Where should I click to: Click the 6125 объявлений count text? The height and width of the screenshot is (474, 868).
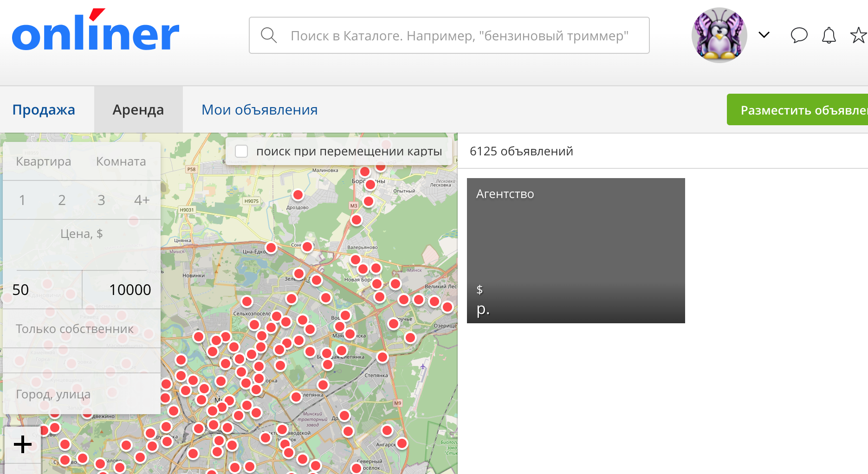521,151
